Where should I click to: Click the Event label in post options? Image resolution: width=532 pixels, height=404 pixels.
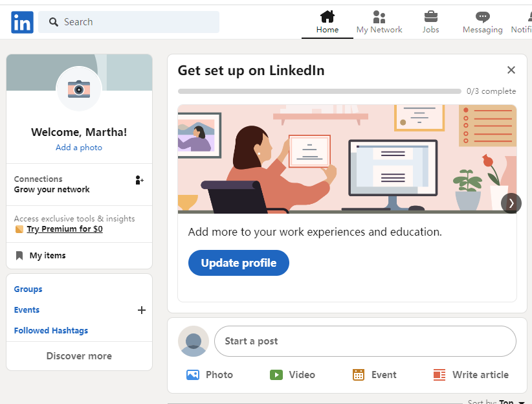click(x=384, y=375)
